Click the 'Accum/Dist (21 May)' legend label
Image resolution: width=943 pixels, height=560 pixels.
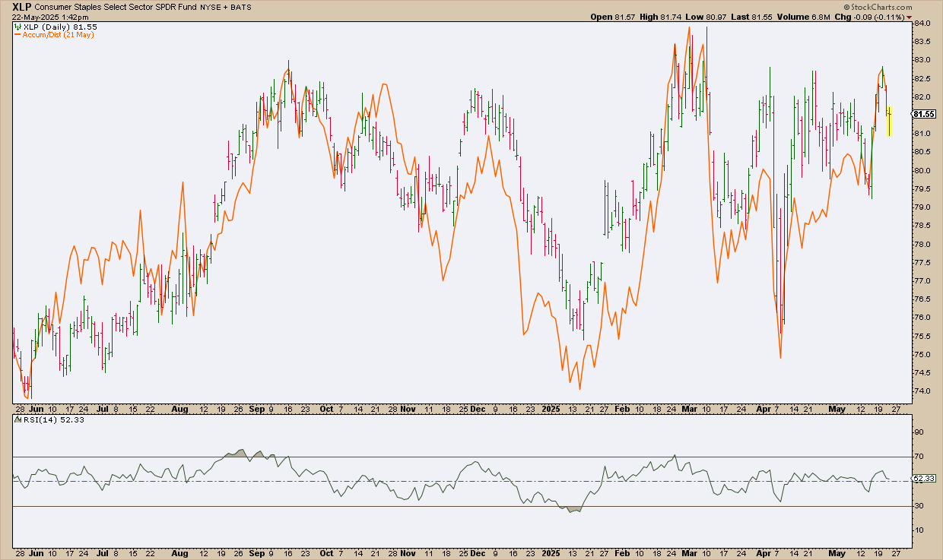click(x=59, y=35)
